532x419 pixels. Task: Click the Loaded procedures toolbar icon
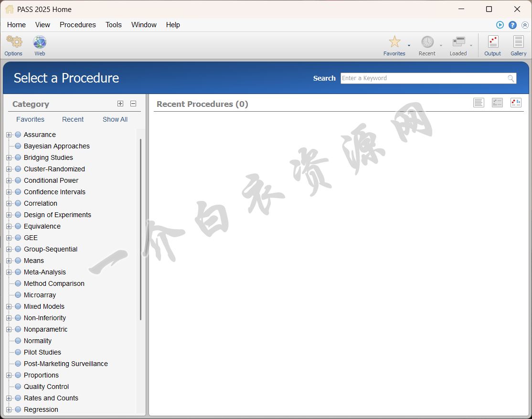click(458, 42)
